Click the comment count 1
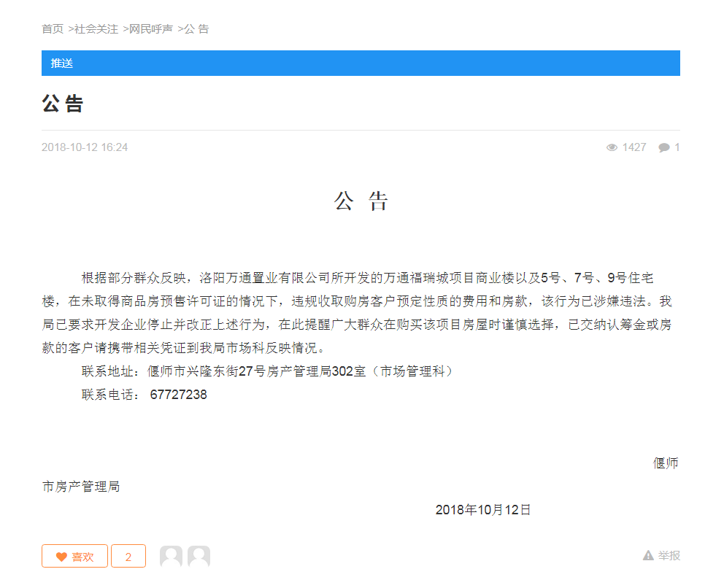This screenshot has width=724, height=588. coord(677,147)
